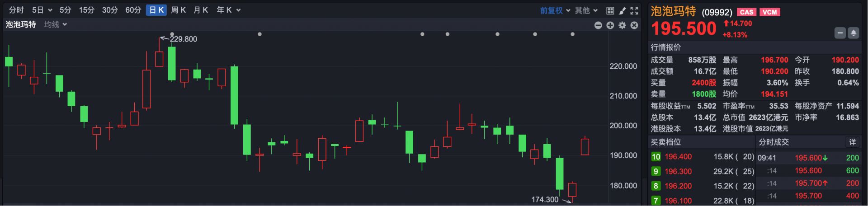
Task: Zoom in chart with plus icon
Action: click(x=610, y=25)
